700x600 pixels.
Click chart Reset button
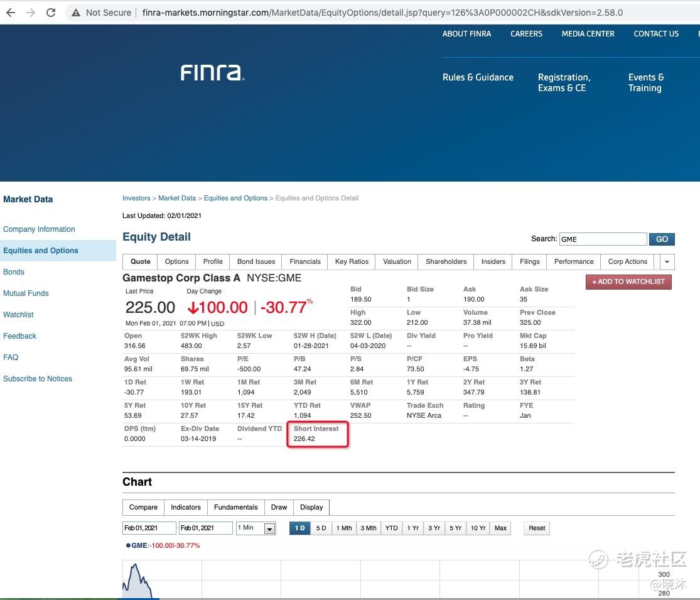(537, 528)
